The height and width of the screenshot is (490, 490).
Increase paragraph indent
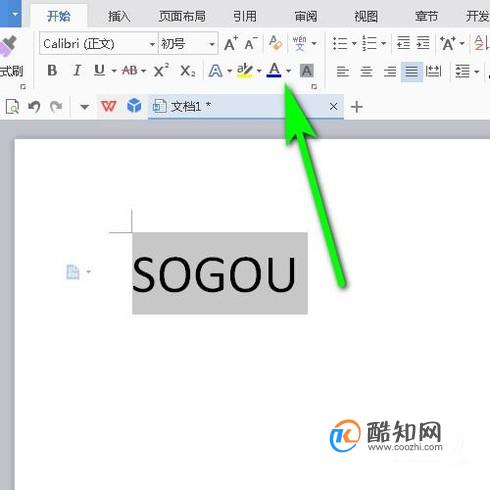pos(423,43)
